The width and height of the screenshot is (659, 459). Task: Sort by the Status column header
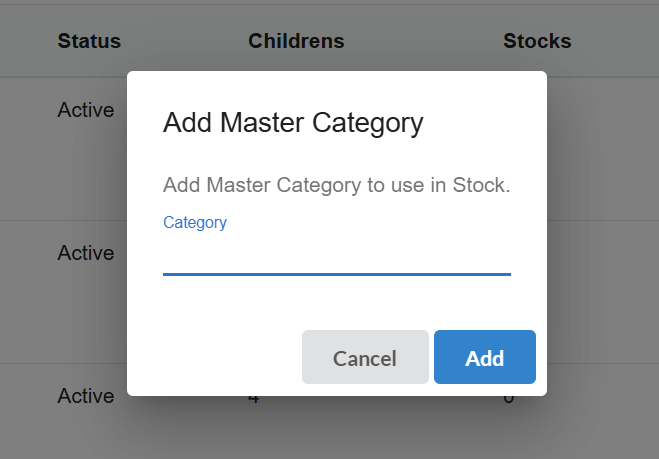point(89,41)
